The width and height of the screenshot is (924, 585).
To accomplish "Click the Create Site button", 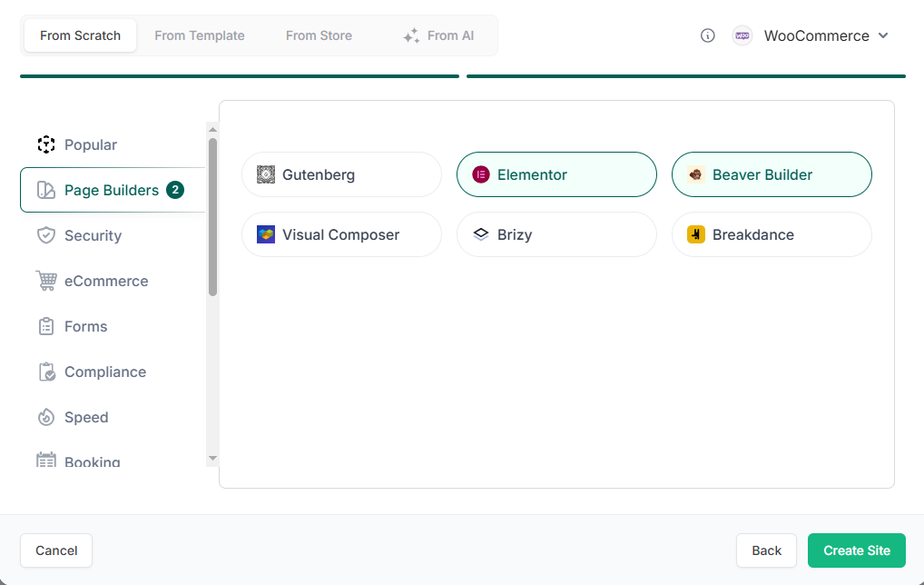I will pyautogui.click(x=856, y=550).
